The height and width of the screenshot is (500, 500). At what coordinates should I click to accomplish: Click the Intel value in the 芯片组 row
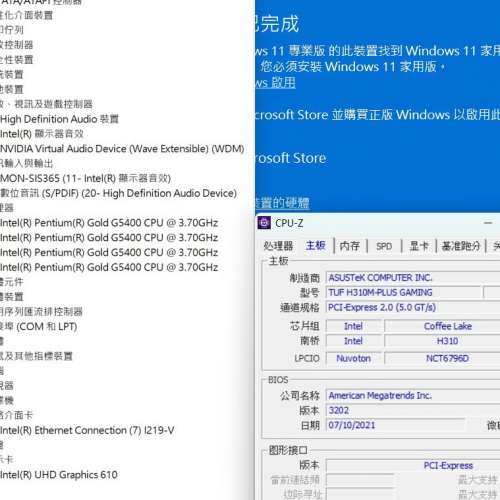tap(354, 326)
